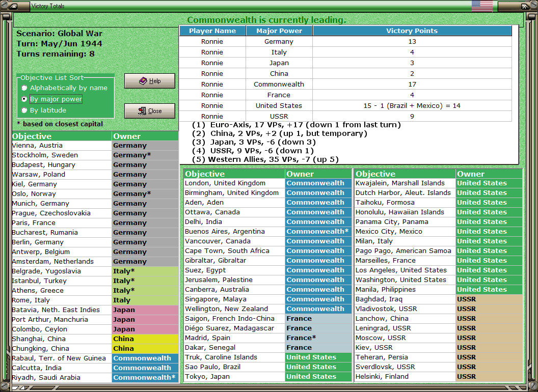
Task: Select Paris, France objective
Action: (62, 223)
